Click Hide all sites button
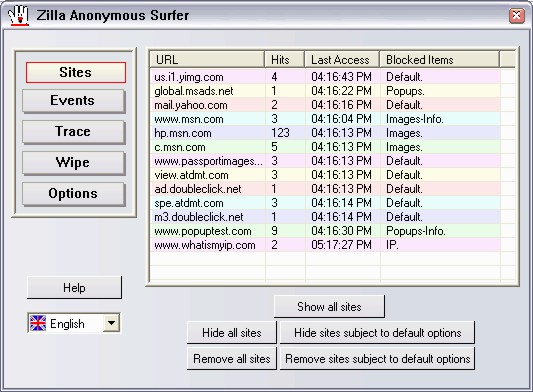 click(231, 333)
